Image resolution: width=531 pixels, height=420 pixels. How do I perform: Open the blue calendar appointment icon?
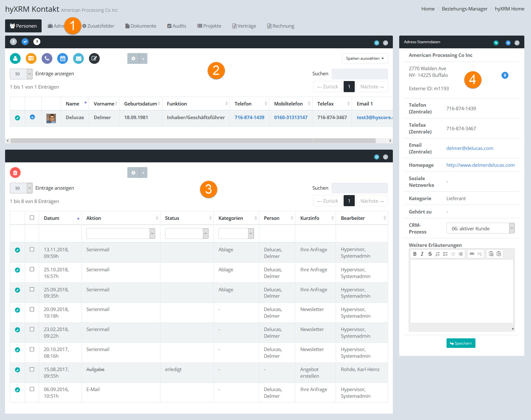click(63, 58)
